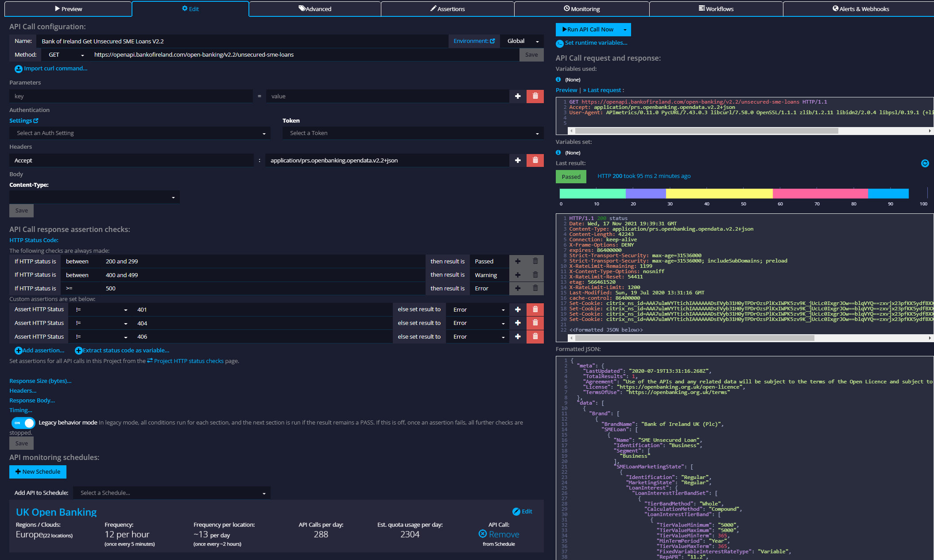Open the Content-Type dropdown
Viewport: 934px width, 560px height.
point(94,197)
